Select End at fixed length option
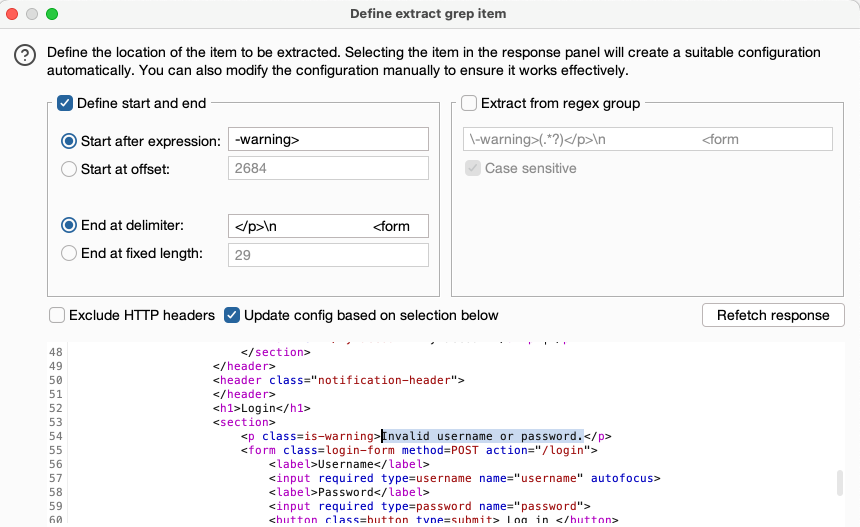Screen dimensions: 860x527 [x=69, y=254]
